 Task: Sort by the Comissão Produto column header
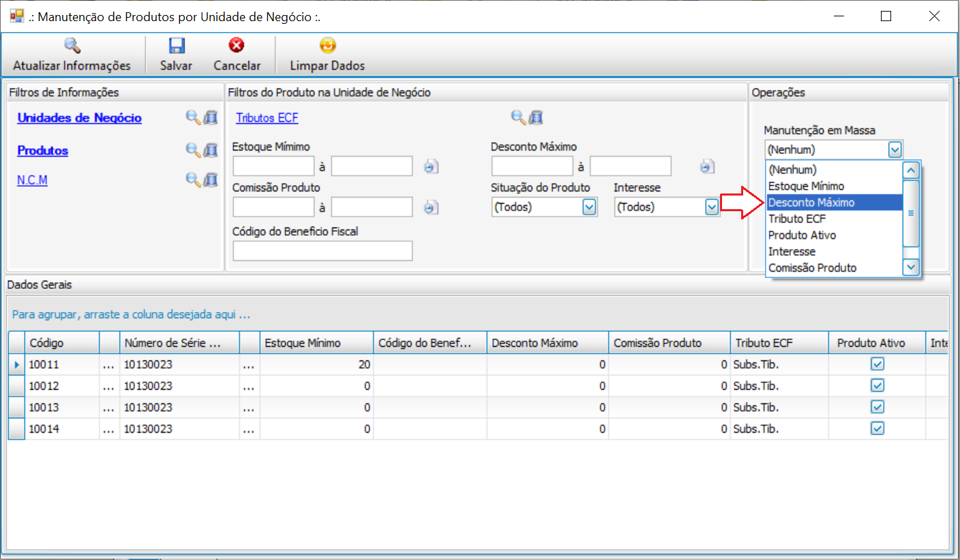pyautogui.click(x=670, y=343)
